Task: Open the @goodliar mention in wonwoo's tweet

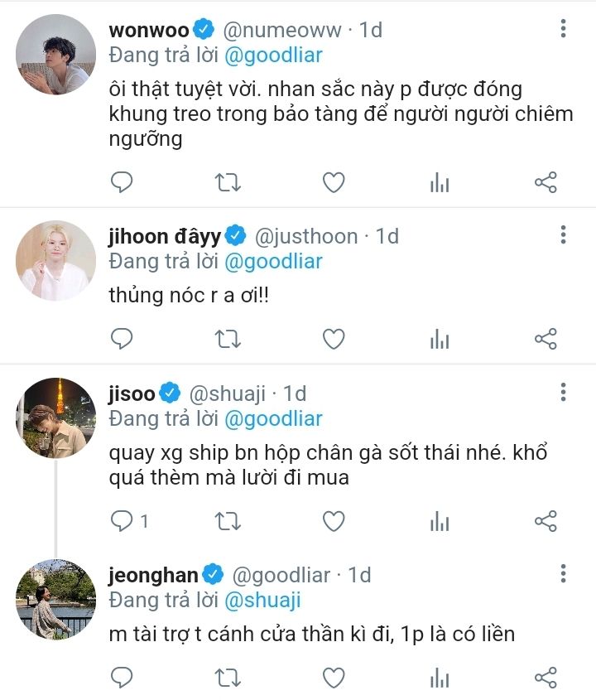Action: coord(273,56)
